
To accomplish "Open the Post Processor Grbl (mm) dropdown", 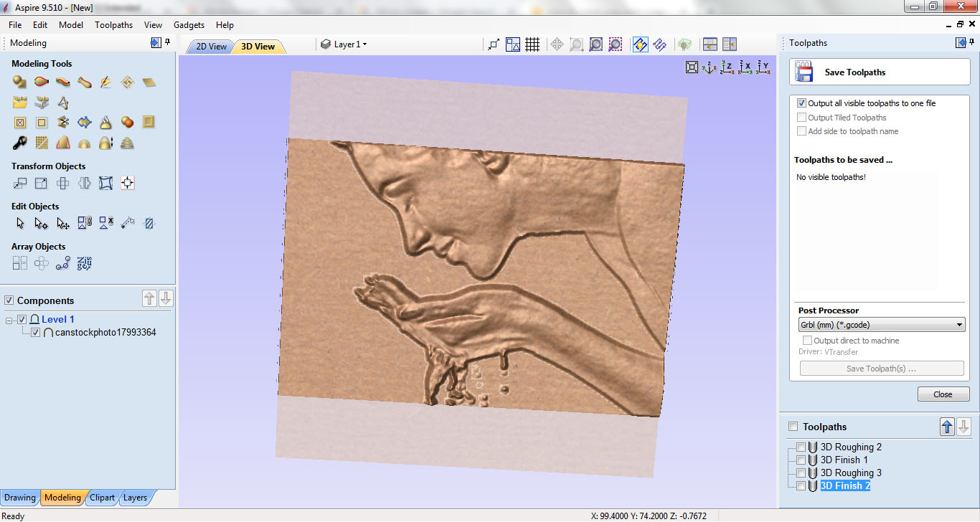I will coord(881,325).
